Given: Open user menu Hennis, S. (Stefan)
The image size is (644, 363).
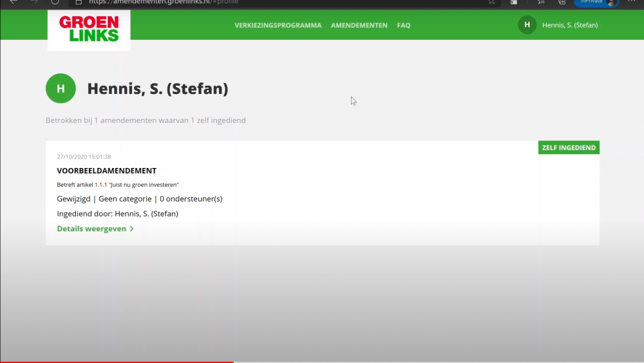Looking at the screenshot, I should 570,26.
